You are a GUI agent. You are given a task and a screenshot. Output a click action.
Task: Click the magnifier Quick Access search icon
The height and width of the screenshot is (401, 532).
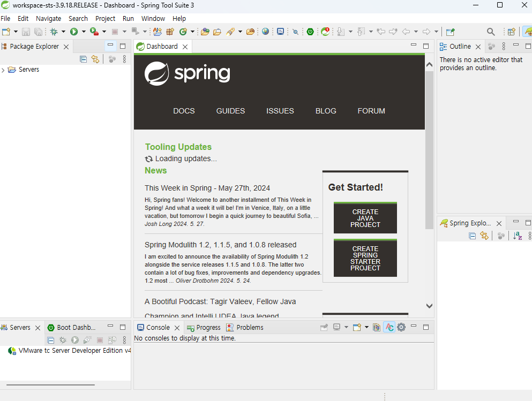(x=491, y=32)
